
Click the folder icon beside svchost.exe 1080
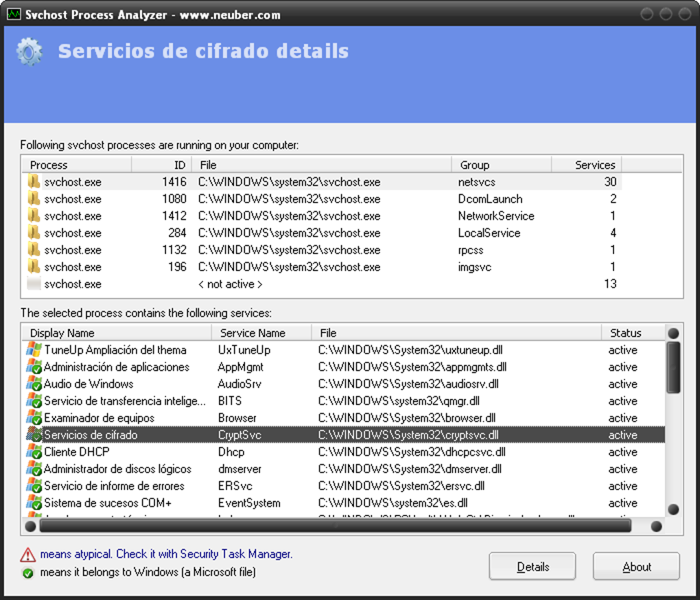[33, 198]
